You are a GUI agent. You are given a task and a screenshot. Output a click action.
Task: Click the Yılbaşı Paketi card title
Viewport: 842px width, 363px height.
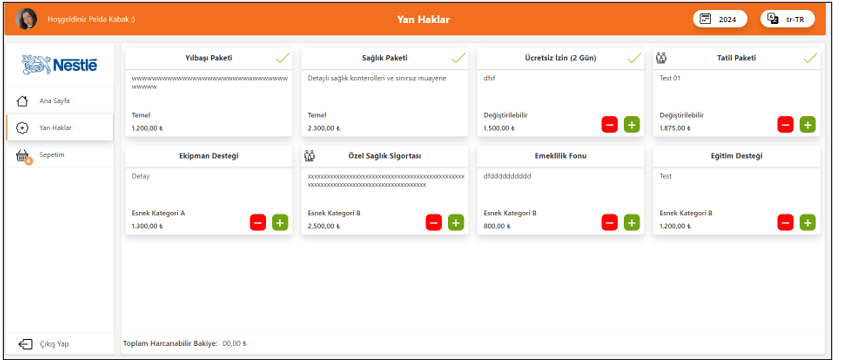209,58
